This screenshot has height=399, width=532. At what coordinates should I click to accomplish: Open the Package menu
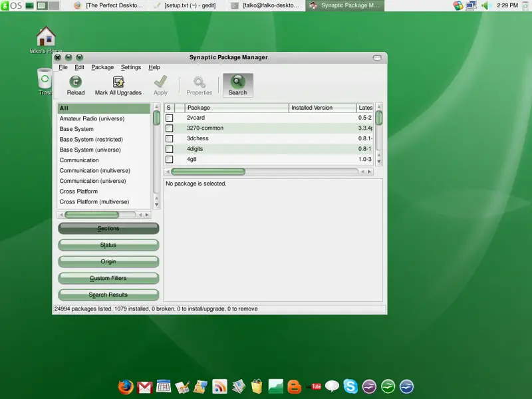[102, 67]
